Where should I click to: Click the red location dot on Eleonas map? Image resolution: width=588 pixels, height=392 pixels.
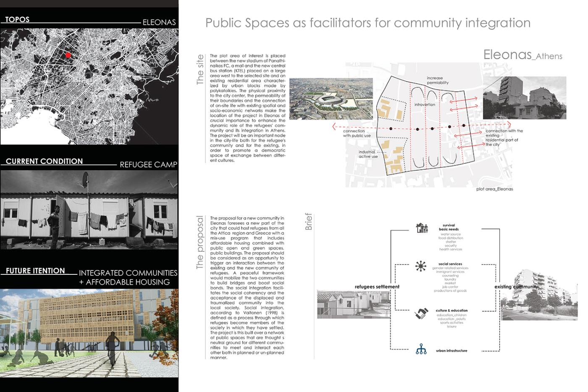[x=68, y=55]
